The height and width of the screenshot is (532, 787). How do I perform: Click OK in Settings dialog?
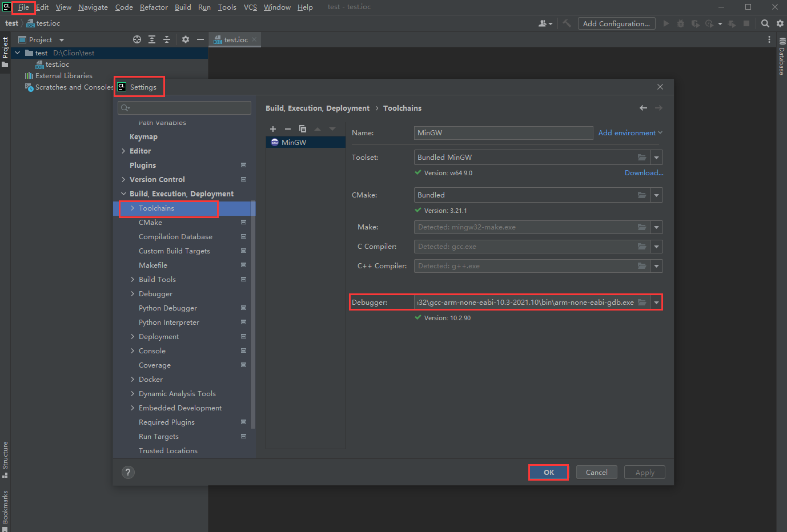tap(549, 472)
